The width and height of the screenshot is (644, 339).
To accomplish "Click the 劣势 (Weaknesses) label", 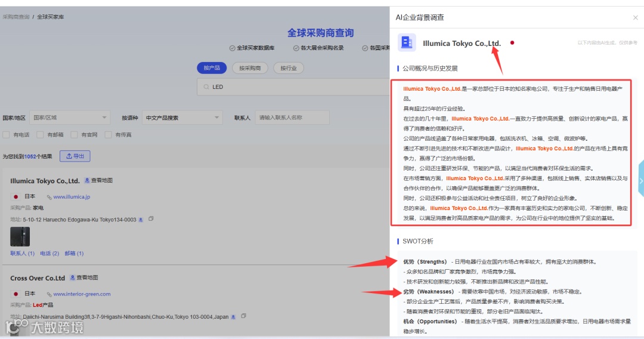I will click(428, 292).
